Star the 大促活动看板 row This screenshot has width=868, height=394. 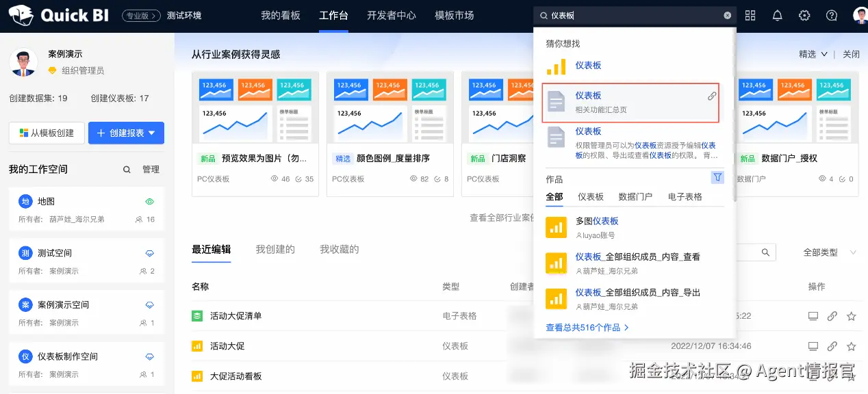[x=852, y=376]
